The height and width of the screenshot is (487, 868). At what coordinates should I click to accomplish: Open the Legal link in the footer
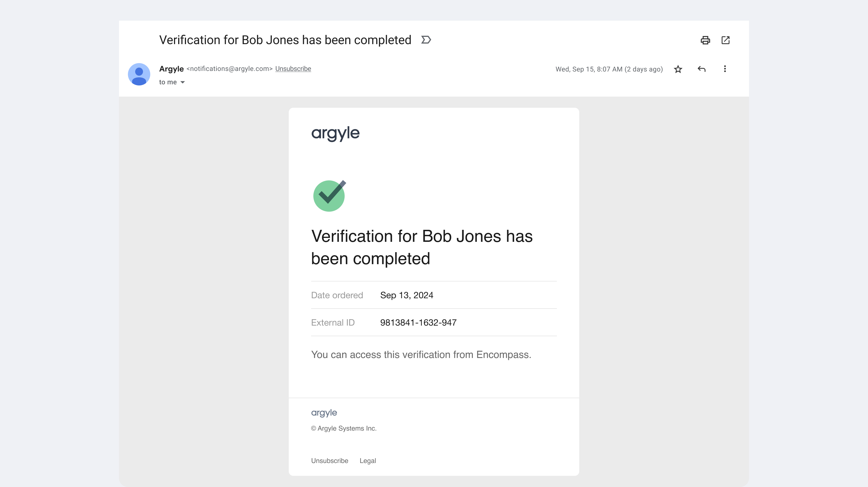[368, 461]
